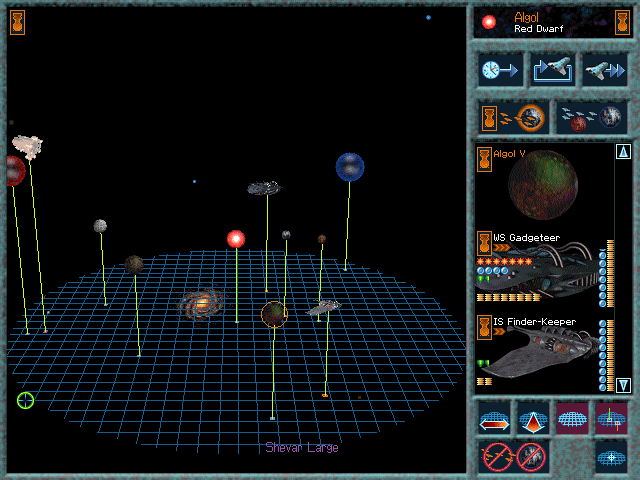Click the Red Dwarf subtitle text
The height and width of the screenshot is (480, 640).
tap(539, 29)
